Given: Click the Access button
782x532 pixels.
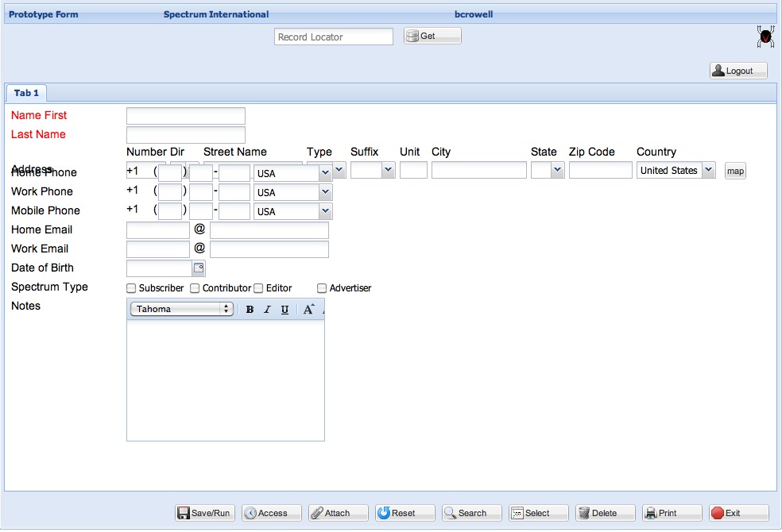Looking at the screenshot, I should 272,513.
